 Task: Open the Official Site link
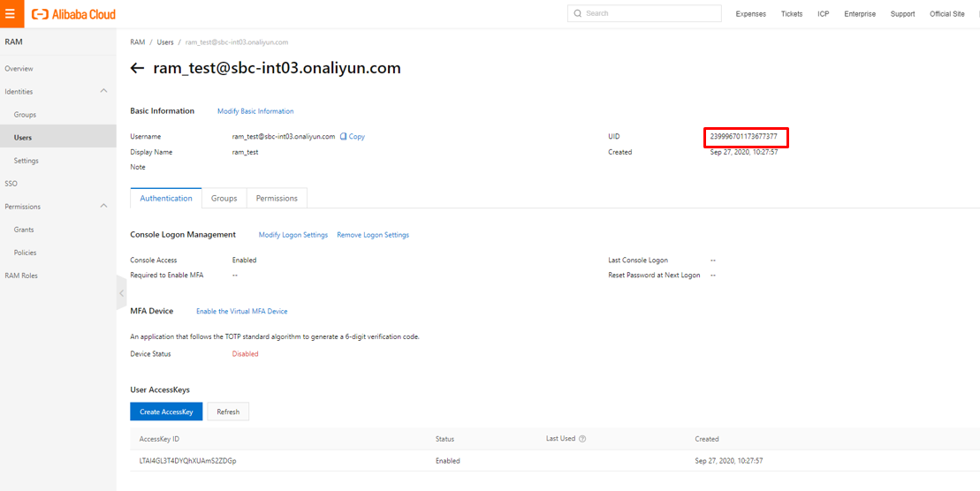click(947, 14)
